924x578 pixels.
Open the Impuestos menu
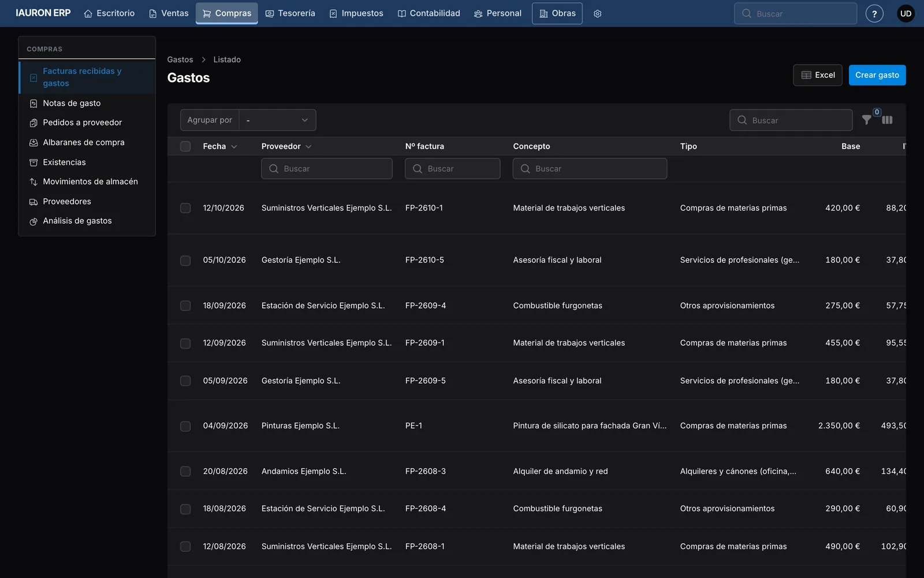356,13
